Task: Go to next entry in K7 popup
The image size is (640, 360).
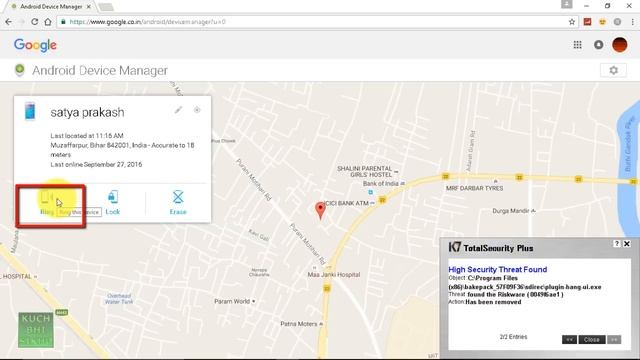Action: pyautogui.click(x=614, y=340)
